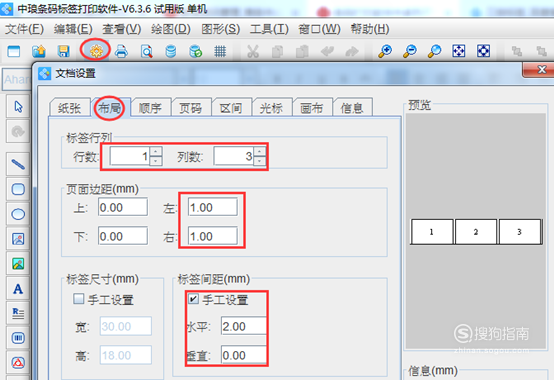Click the Copy toolbar icon
The width and height of the screenshot is (554, 380).
pos(277,52)
